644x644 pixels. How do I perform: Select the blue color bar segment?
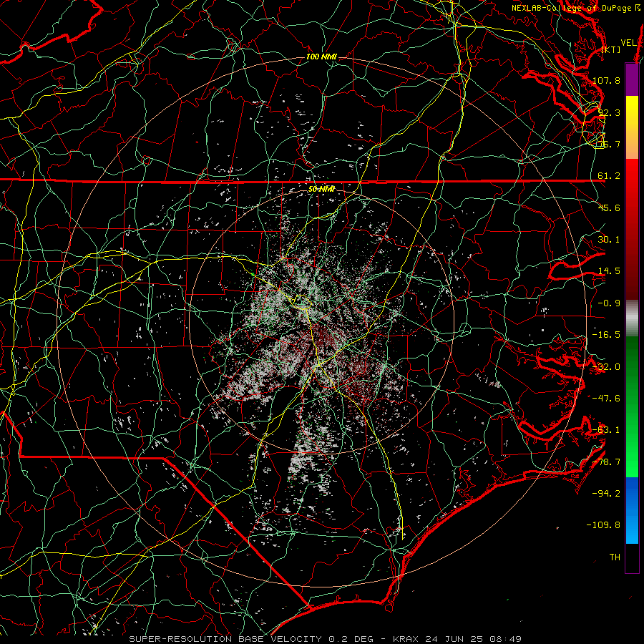point(632,510)
